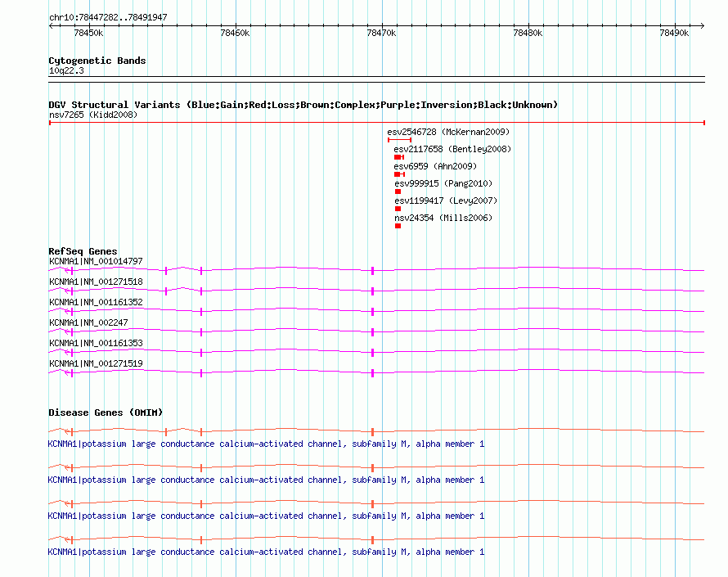Click the 78470k exon on first OMIM gene

372,432
